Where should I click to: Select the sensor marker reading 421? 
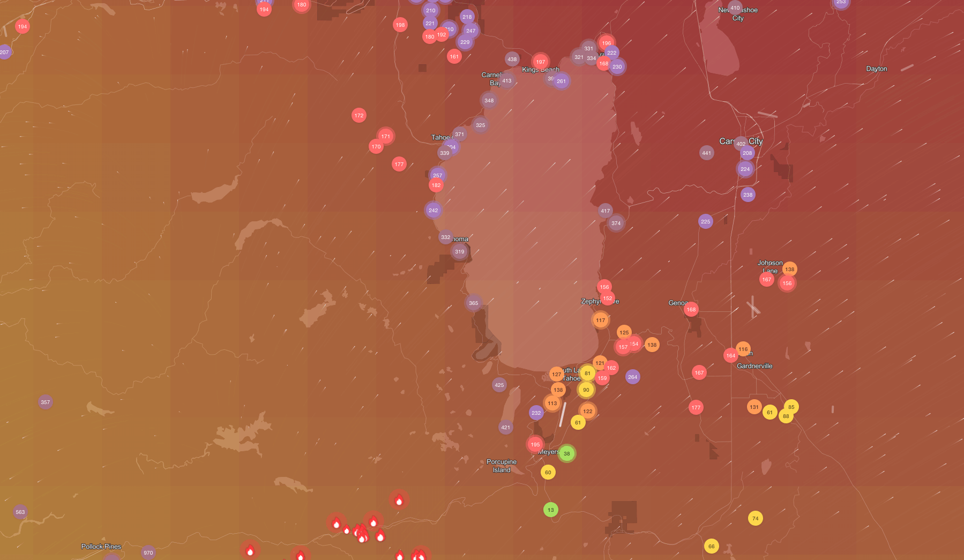click(x=506, y=427)
